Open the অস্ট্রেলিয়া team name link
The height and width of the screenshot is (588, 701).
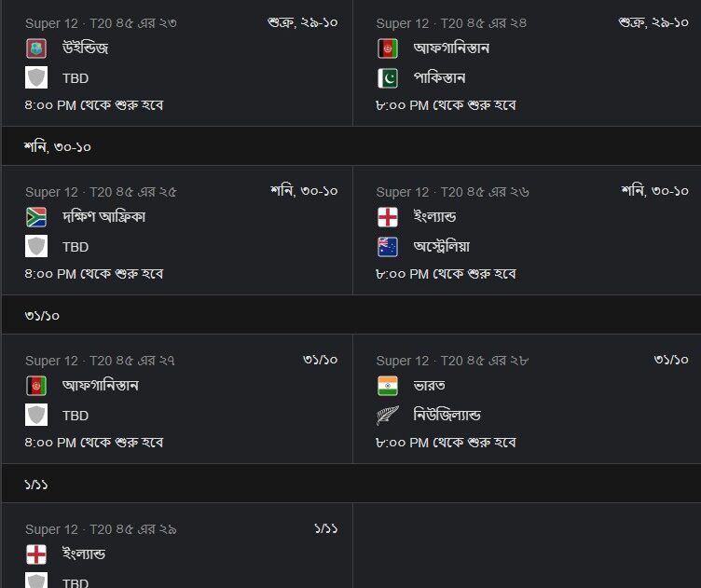point(442,247)
